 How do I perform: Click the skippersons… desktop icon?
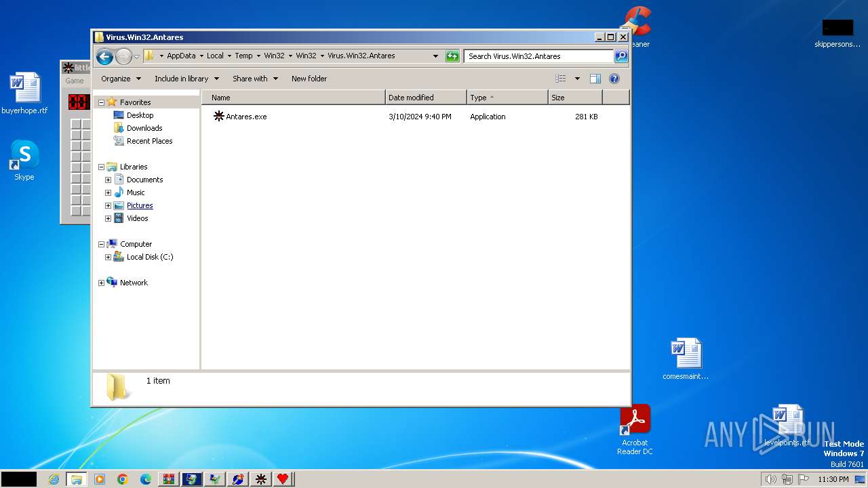[837, 33]
